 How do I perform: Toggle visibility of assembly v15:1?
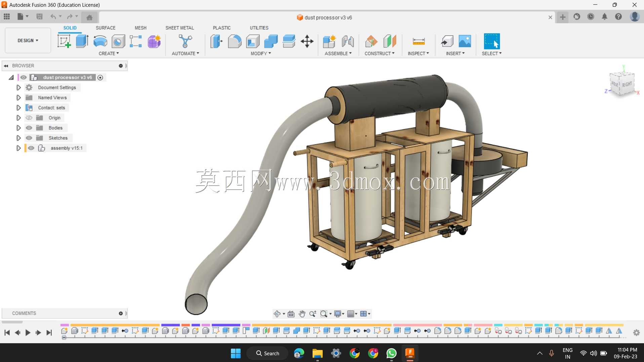(x=31, y=148)
